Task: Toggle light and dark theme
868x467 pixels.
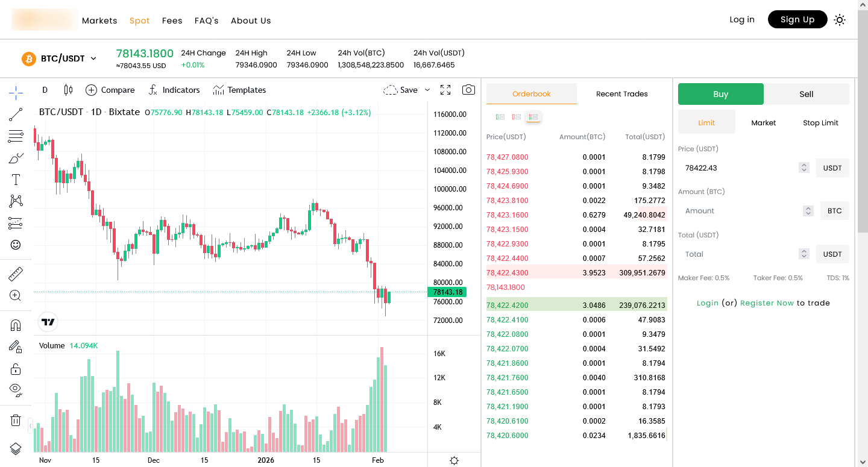Action: pos(840,19)
